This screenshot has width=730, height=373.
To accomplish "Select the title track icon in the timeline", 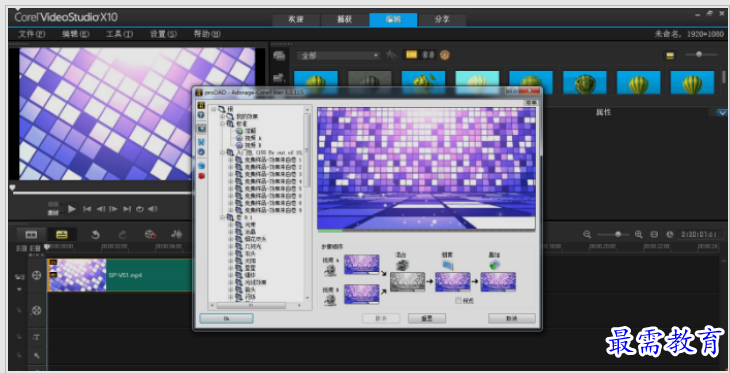I will [36, 337].
